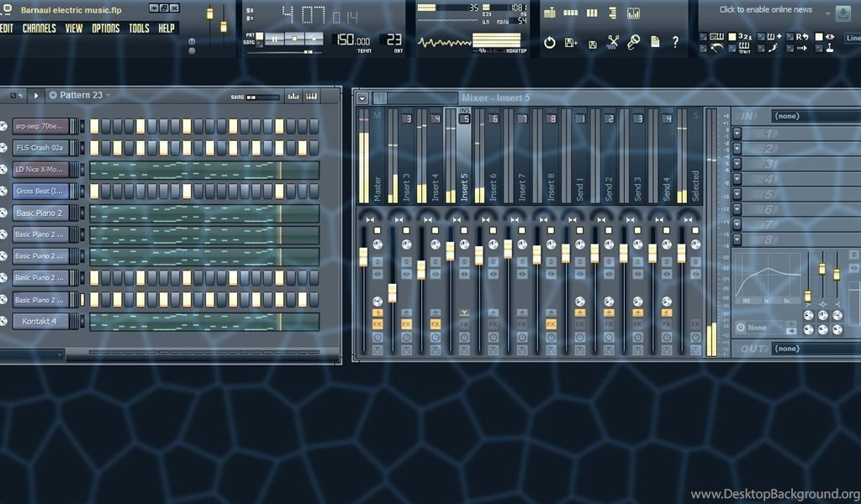The width and height of the screenshot is (861, 504).
Task: Open the mixer options menu arrow
Action: (362, 99)
